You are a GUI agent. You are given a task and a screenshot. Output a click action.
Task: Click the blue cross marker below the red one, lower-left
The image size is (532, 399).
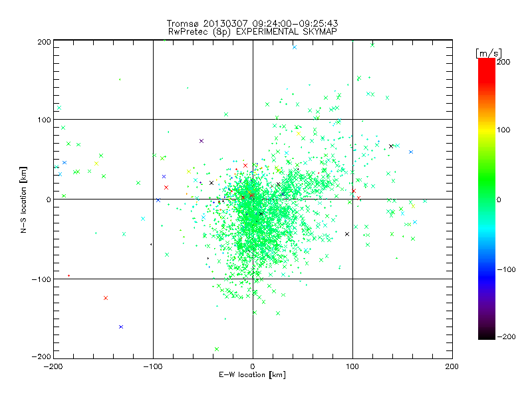[121, 327]
